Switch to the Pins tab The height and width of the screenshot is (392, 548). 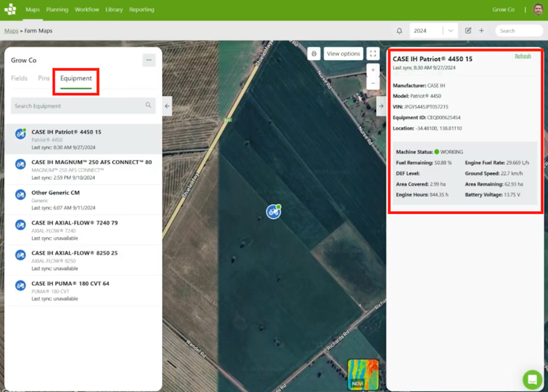[44, 78]
